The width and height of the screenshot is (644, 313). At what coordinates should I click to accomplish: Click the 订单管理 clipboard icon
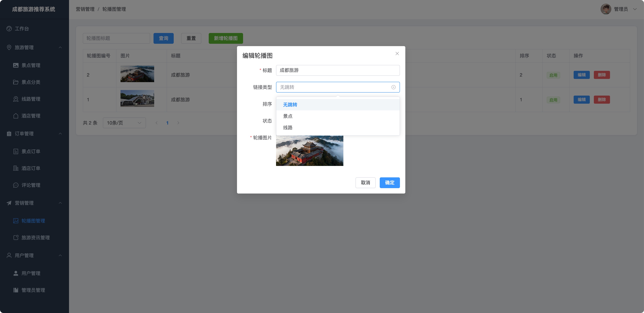9,133
